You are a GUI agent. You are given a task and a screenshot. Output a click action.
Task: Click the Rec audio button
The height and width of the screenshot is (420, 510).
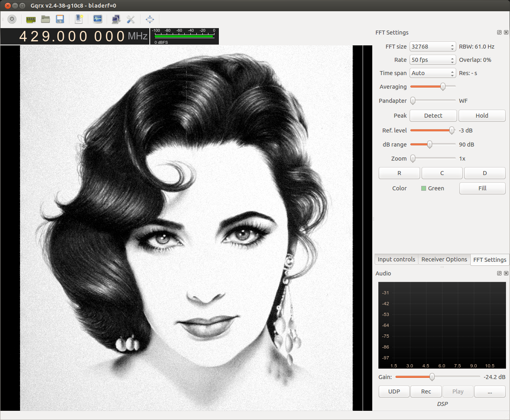[426, 391]
